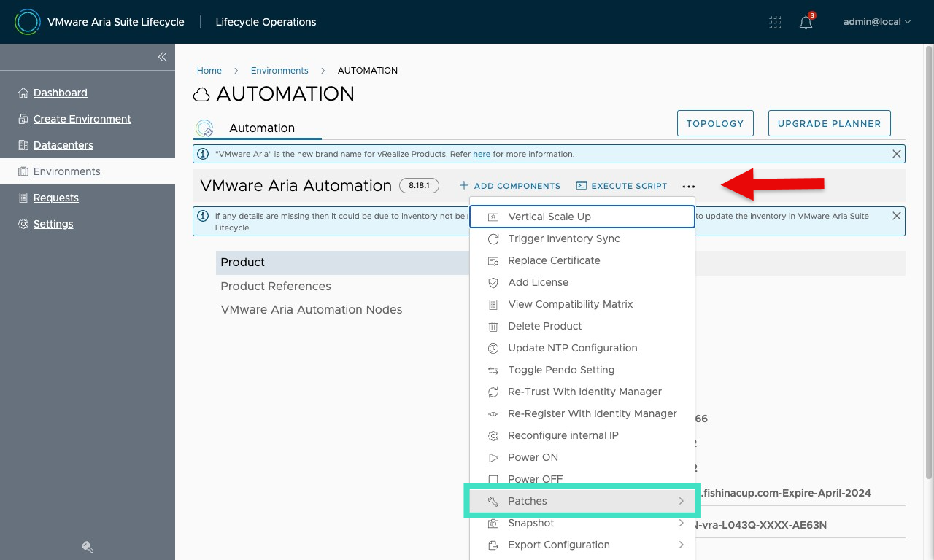Open the admin@local user menu
Viewport: 934px width, 560px height.
click(877, 22)
